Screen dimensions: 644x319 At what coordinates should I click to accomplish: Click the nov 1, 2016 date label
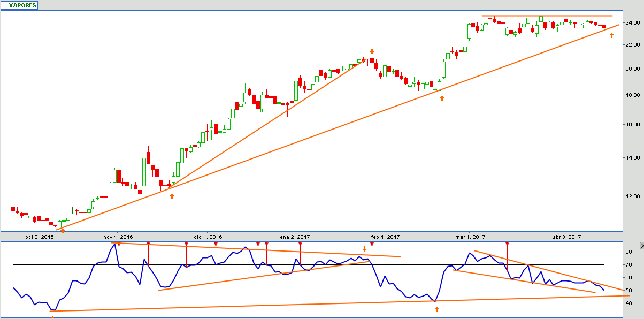pyautogui.click(x=118, y=237)
